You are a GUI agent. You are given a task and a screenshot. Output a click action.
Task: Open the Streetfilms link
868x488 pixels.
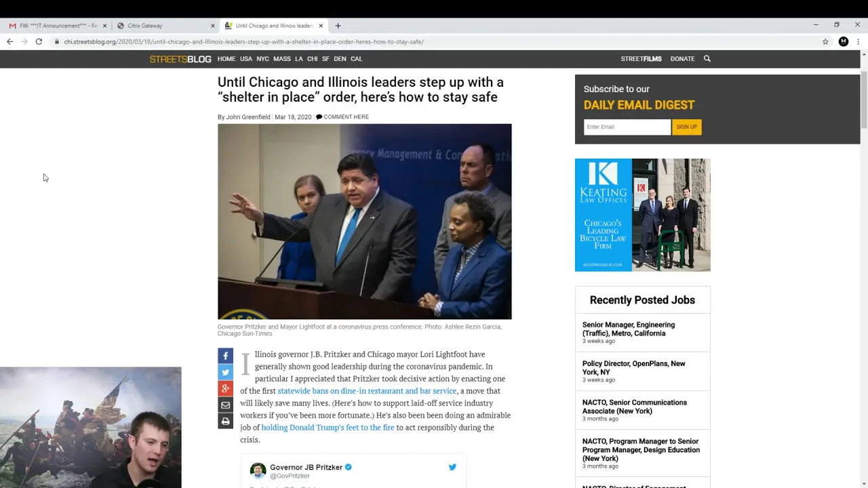[641, 59]
